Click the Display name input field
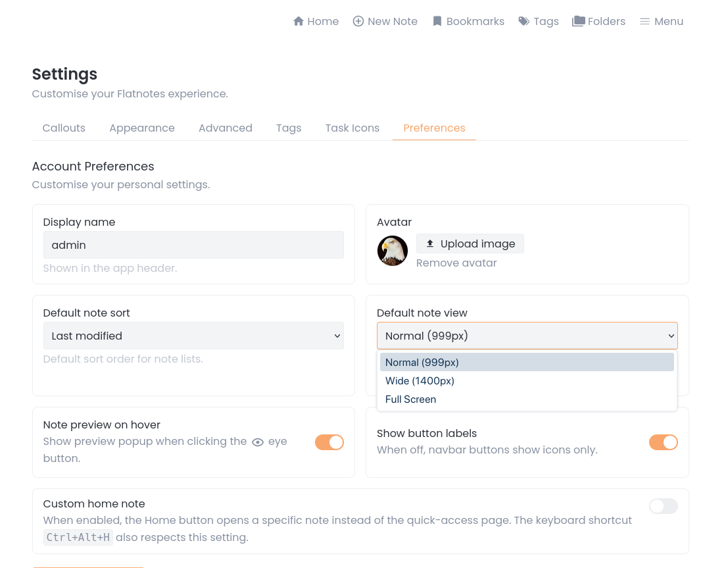The height and width of the screenshot is (568, 728). pos(193,245)
